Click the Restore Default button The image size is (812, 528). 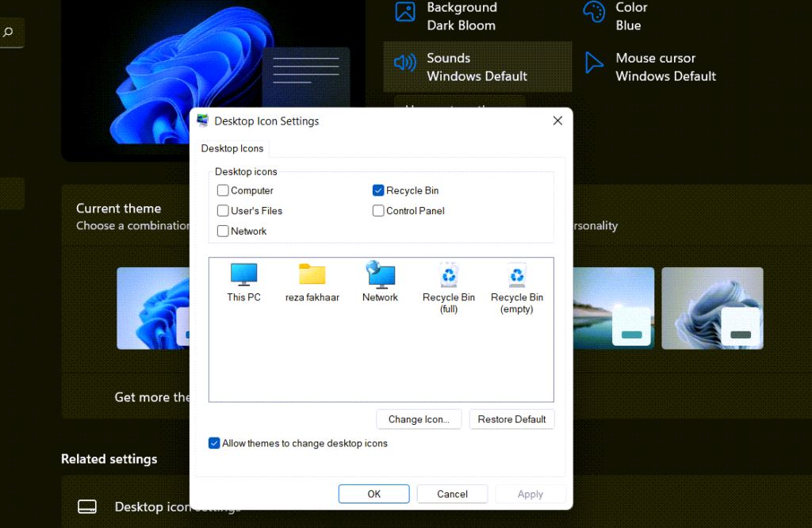pos(511,419)
